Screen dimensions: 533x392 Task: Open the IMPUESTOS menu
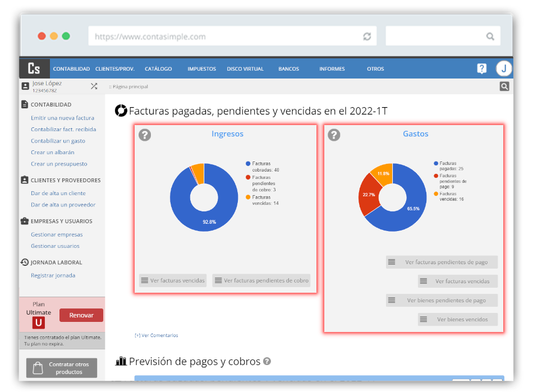pos(202,68)
